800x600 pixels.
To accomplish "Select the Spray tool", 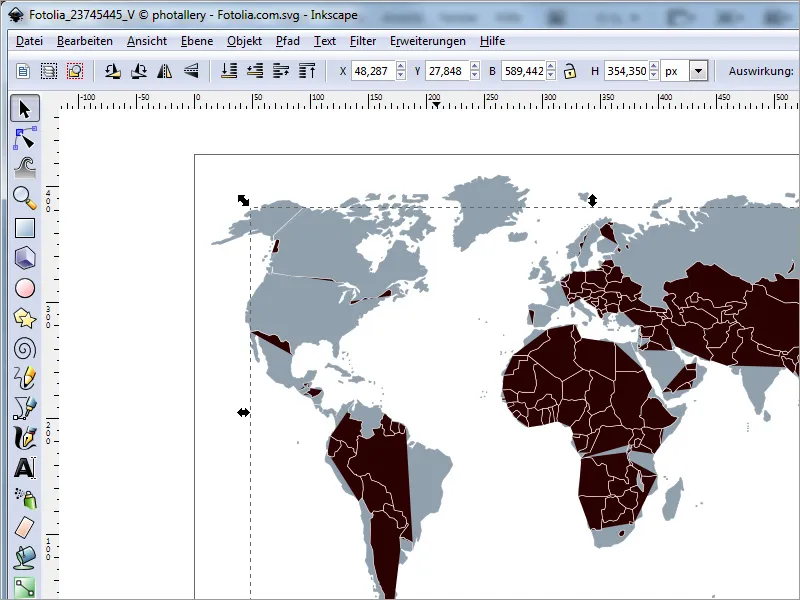I will (24, 498).
